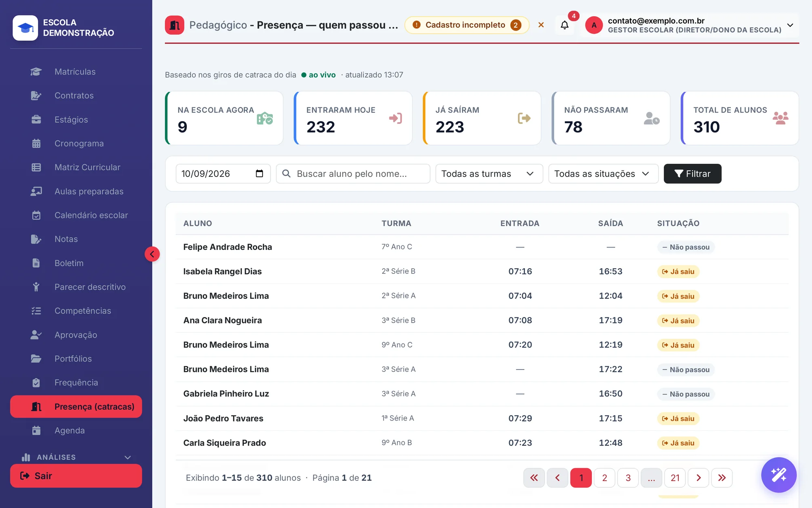Viewport: 812px width, 508px height.
Task: Open Matrículas in the sidebar
Action: click(76, 72)
